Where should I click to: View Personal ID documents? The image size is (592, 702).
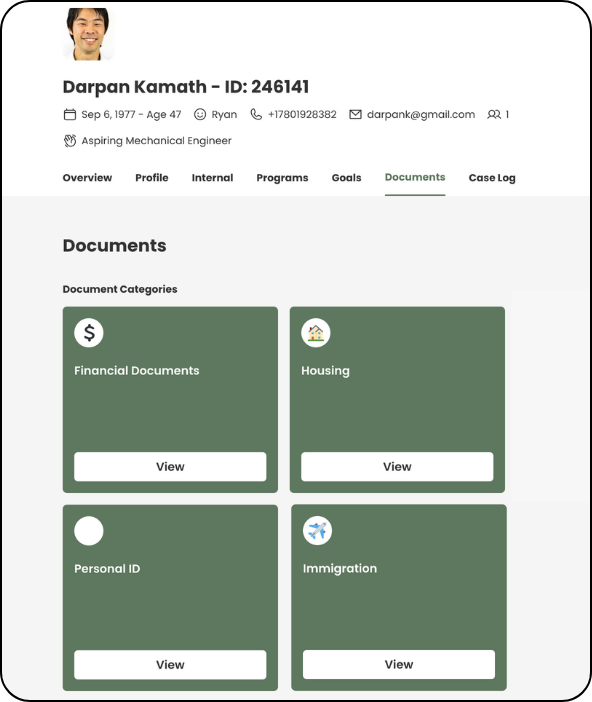(x=170, y=664)
